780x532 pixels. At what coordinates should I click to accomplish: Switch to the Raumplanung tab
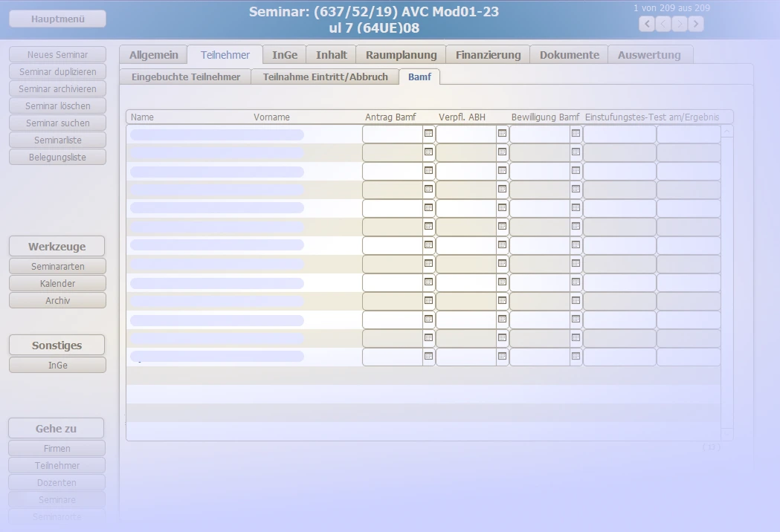click(401, 55)
